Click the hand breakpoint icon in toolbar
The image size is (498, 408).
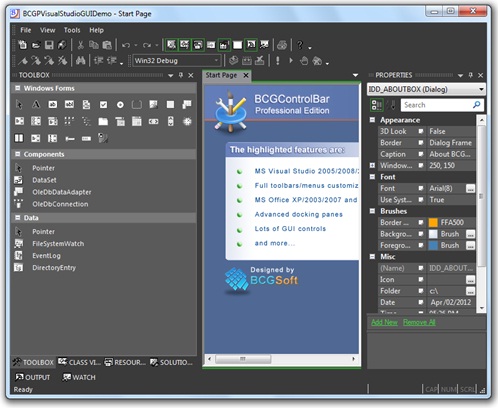click(304, 61)
